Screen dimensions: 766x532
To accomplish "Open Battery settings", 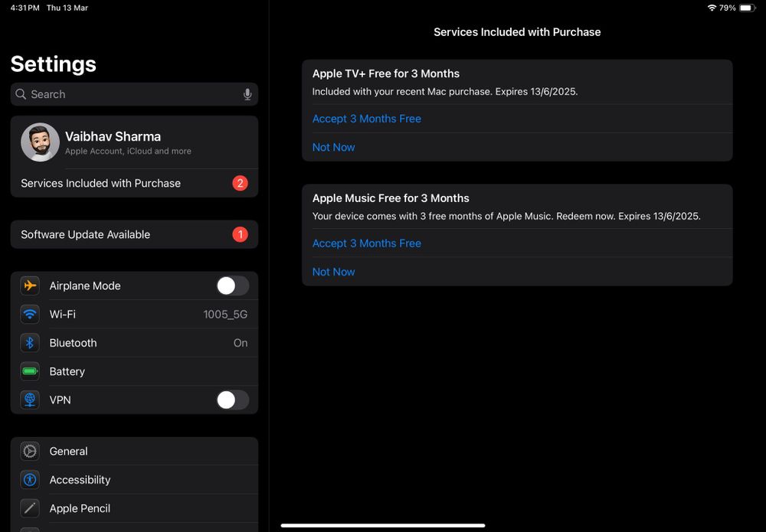I will (134, 371).
